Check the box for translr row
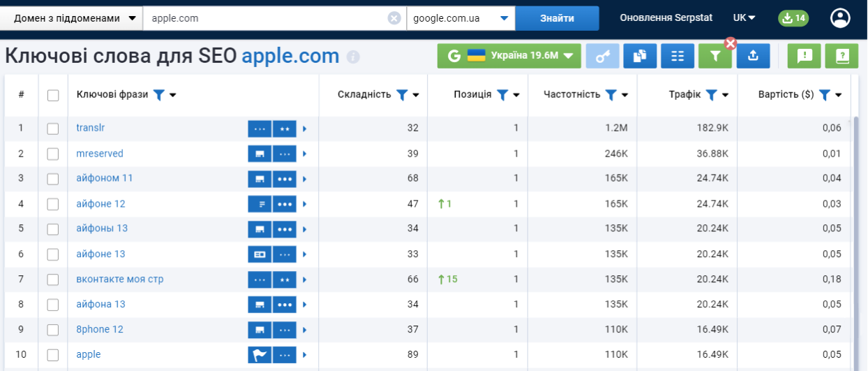Viewport: 868px width, 371px height. pyautogui.click(x=53, y=129)
